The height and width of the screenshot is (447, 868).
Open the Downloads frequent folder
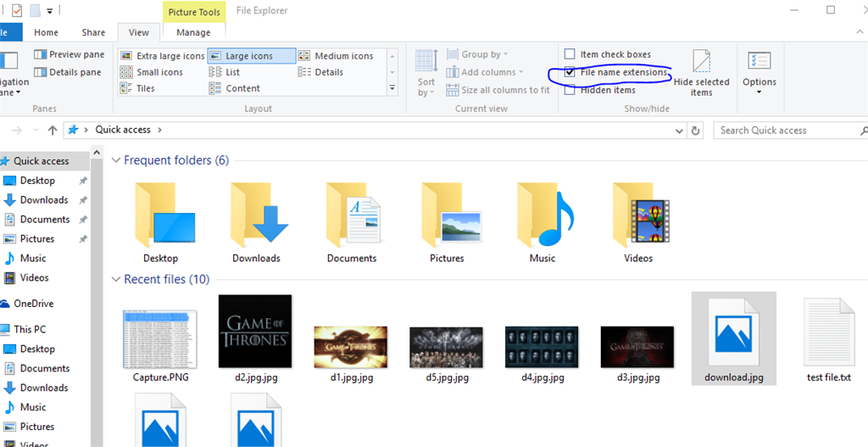click(x=256, y=223)
